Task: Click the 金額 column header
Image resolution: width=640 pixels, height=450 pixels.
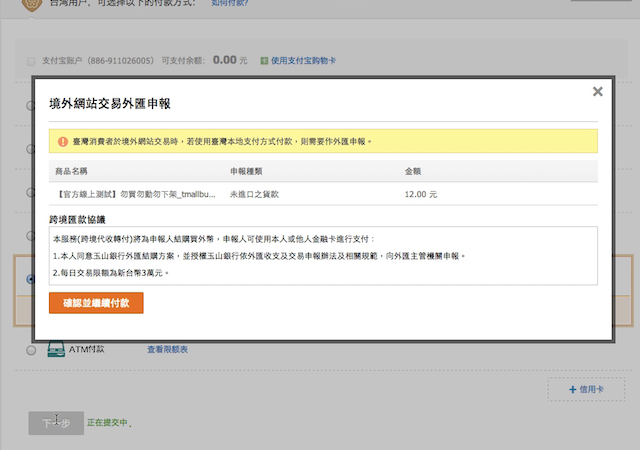Action: point(413,171)
